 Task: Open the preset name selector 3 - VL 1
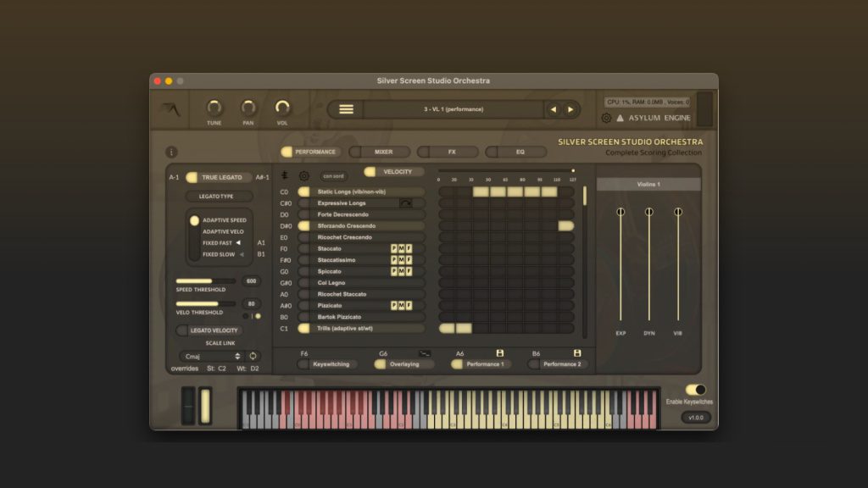click(x=453, y=109)
